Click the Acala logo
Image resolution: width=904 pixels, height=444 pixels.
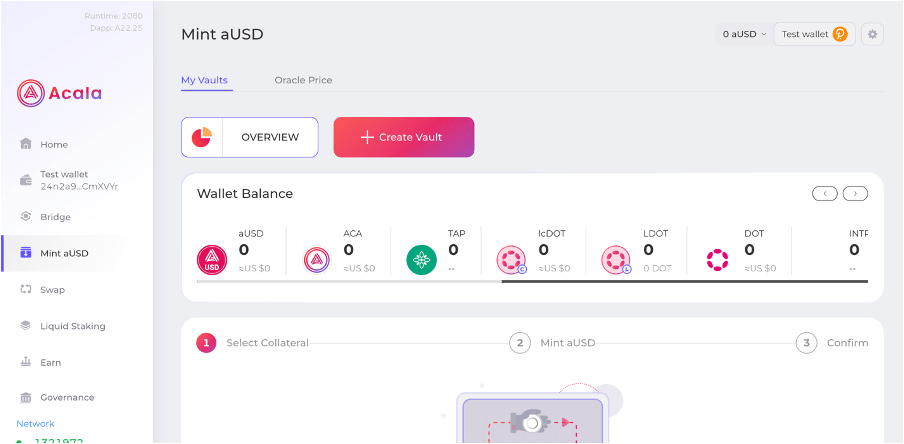pos(59,93)
